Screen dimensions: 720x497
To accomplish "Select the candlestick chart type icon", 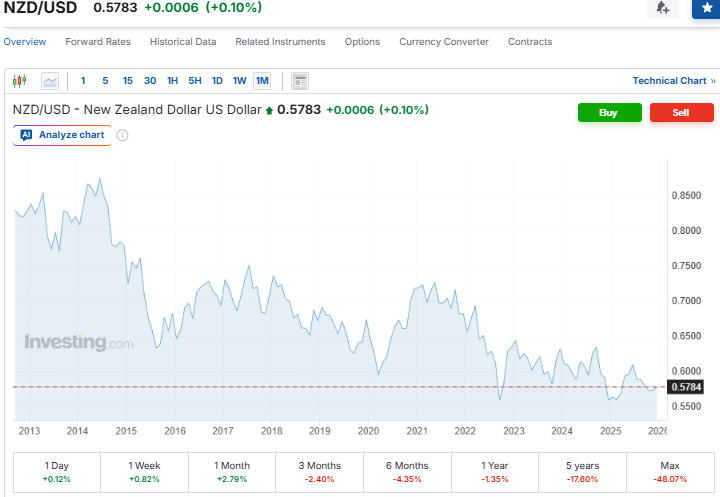I will [19, 81].
